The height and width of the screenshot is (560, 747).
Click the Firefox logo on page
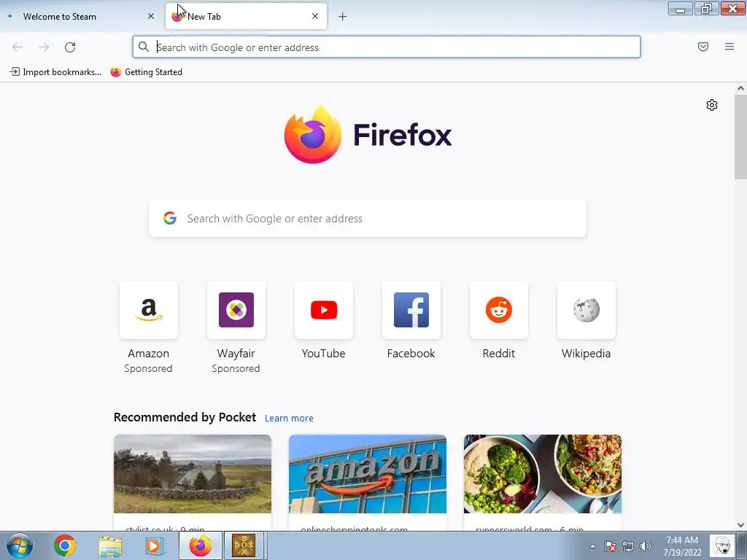[x=313, y=135]
